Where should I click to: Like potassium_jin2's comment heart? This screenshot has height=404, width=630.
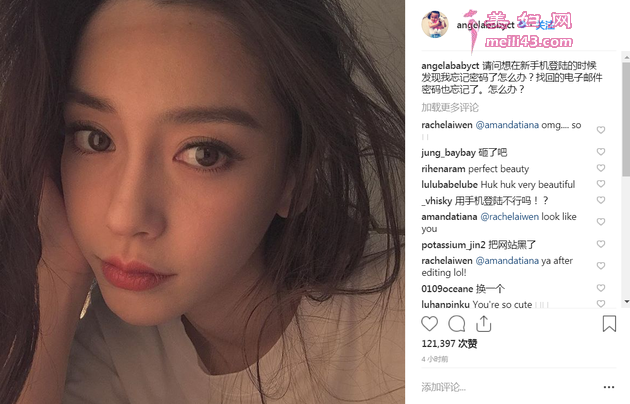[x=601, y=244]
